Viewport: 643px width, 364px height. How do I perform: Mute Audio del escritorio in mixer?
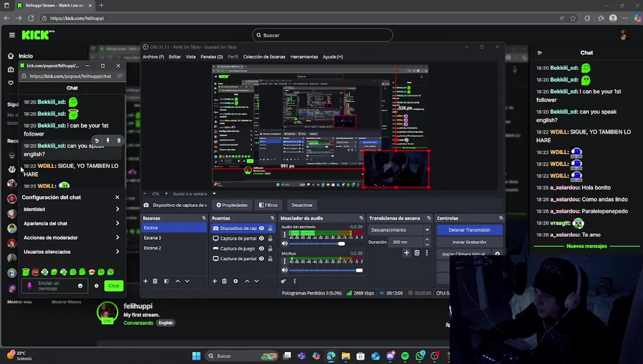coord(285,244)
